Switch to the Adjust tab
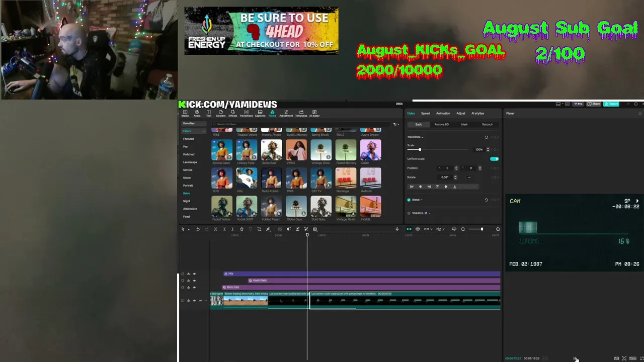 coord(461,114)
